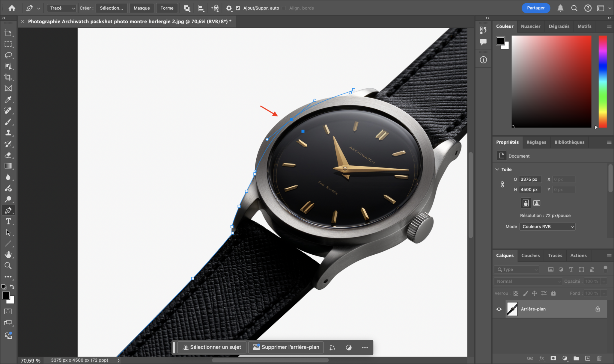Hide the Arrière-plan layer

coord(499,309)
